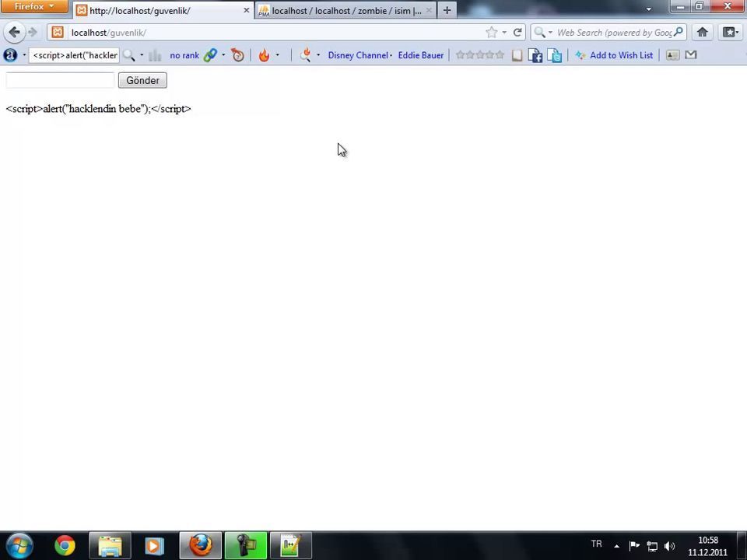Screen dimensions: 747x560
Task: Open the mail envelope toolbar icon
Action: pos(691,55)
